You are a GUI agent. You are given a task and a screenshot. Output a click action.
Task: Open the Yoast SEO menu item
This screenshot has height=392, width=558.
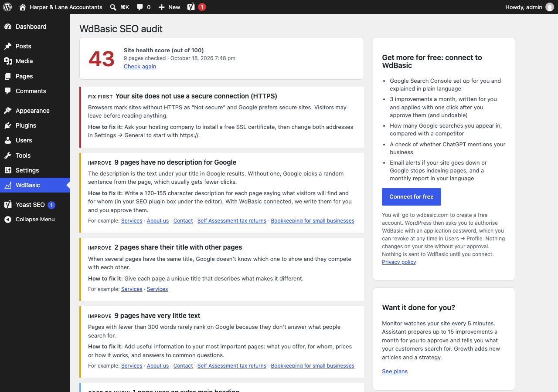point(35,205)
